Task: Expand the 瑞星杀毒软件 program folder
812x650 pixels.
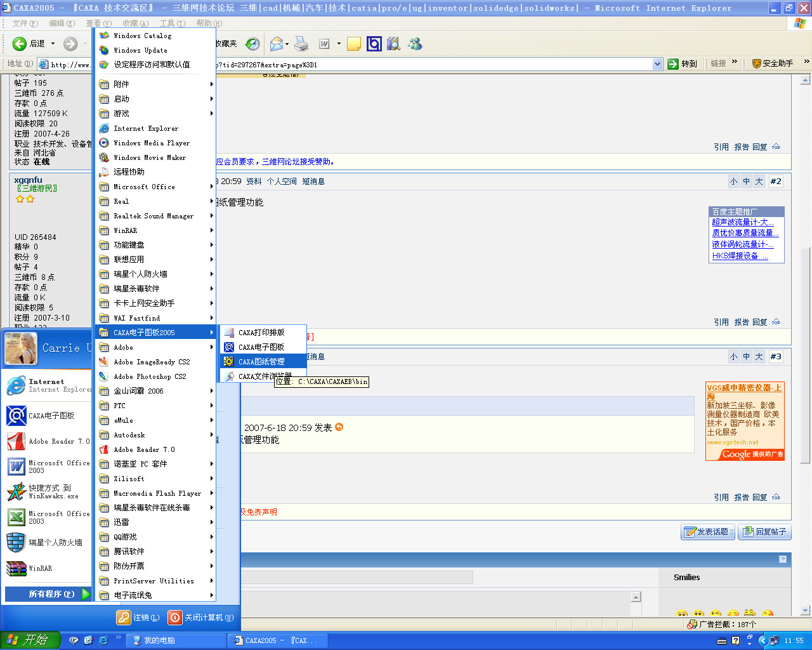Action: (x=155, y=289)
